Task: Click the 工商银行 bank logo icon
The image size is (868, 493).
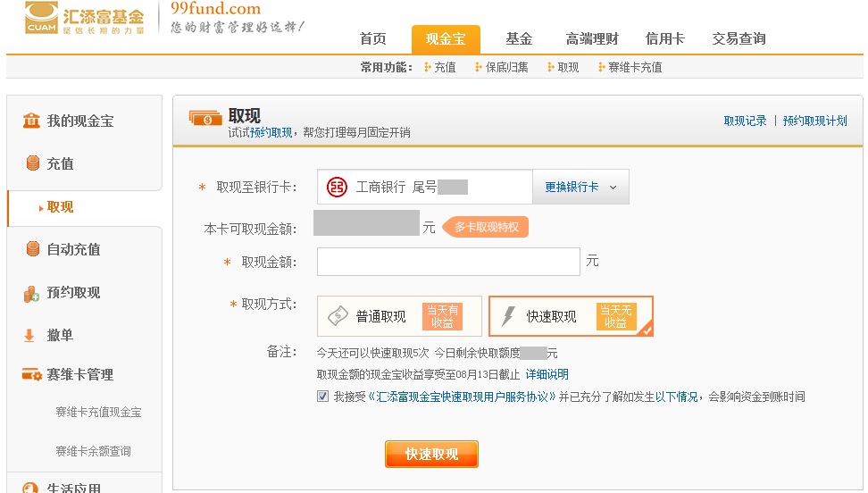Action: [x=337, y=188]
